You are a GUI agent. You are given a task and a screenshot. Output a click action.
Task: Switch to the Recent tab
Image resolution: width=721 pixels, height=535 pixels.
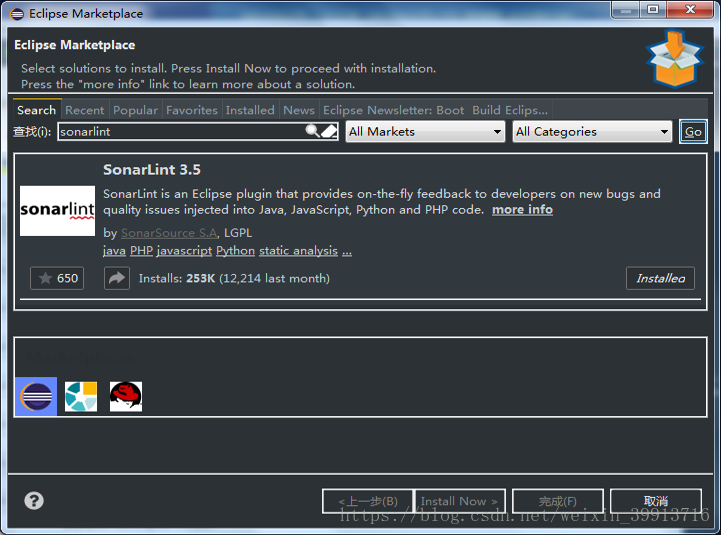(85, 110)
